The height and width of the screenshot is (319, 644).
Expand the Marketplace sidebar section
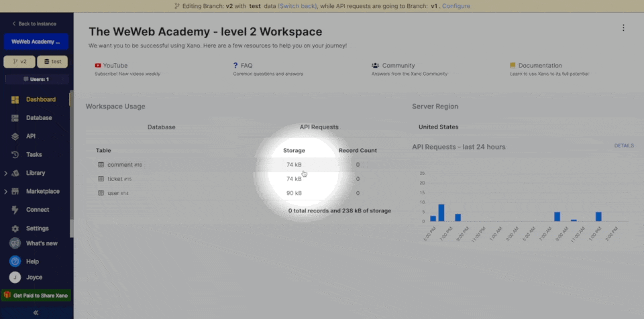[6, 192]
